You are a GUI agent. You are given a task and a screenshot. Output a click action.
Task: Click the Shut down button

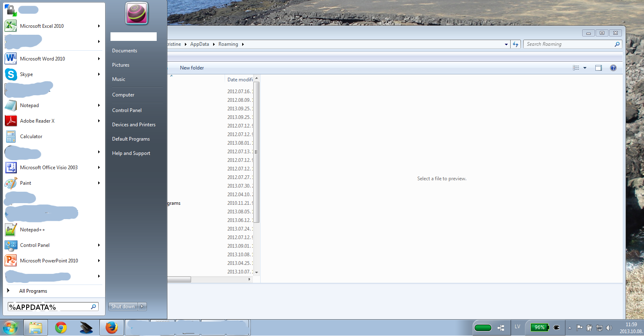[x=123, y=307]
